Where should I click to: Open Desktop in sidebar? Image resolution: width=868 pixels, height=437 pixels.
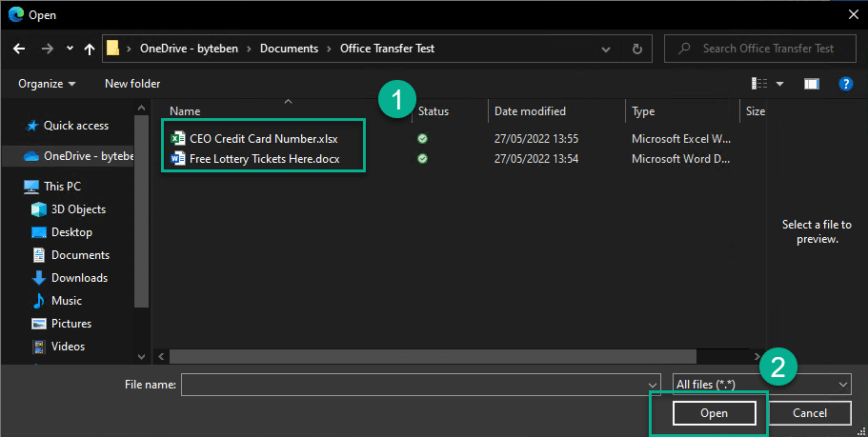(x=71, y=232)
